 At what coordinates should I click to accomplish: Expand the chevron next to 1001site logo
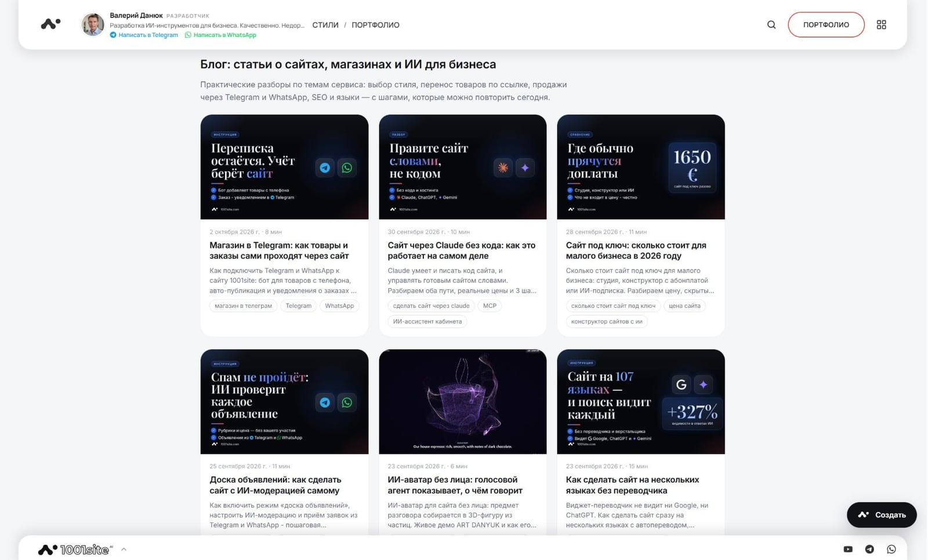click(x=124, y=550)
